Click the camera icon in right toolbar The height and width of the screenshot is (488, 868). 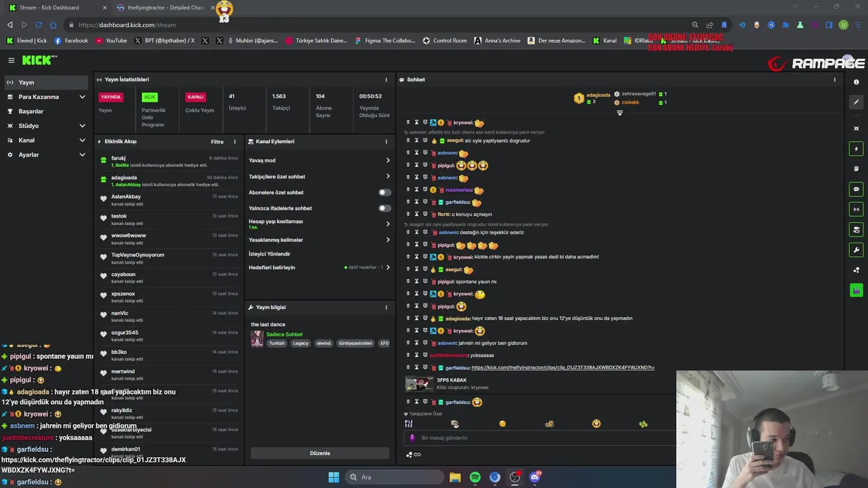point(856,230)
